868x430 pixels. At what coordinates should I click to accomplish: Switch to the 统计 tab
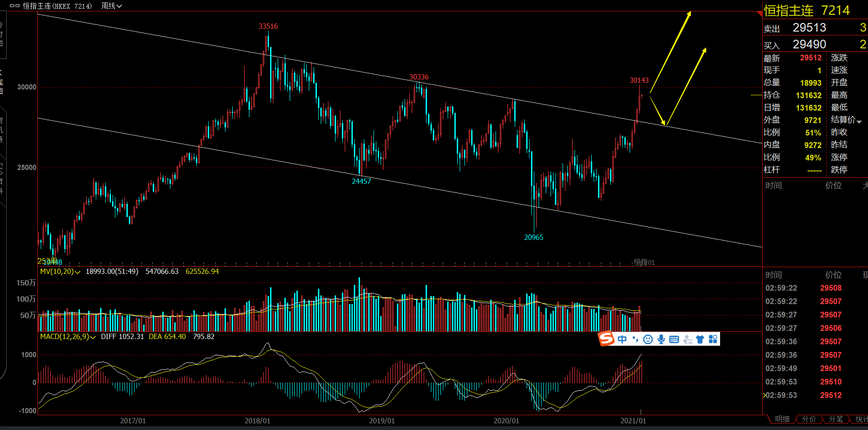coord(861,419)
